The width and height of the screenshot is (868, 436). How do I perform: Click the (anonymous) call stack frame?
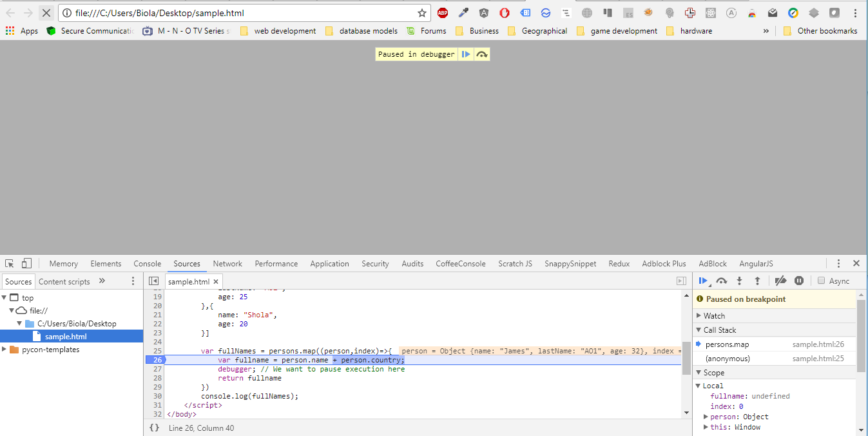728,359
